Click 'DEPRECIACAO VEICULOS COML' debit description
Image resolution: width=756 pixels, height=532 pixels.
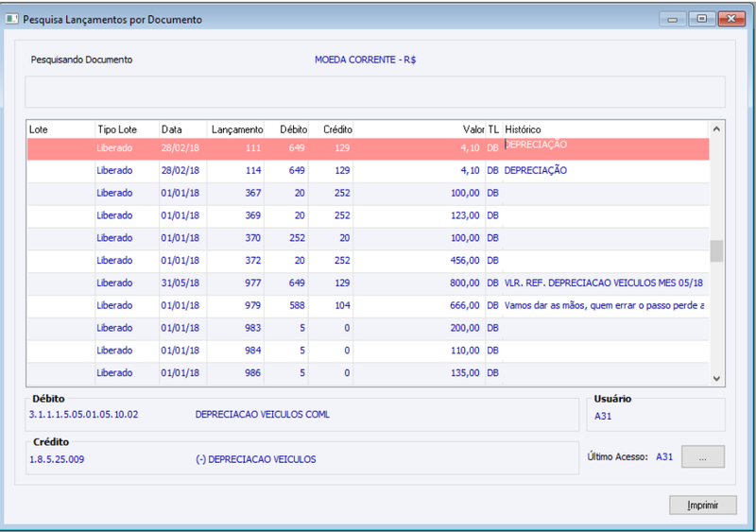pos(263,414)
